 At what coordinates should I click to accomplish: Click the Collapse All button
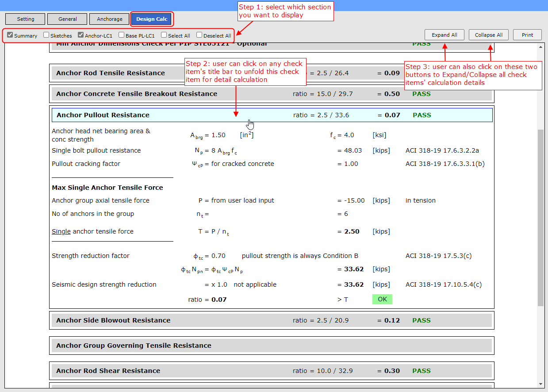tap(488, 35)
